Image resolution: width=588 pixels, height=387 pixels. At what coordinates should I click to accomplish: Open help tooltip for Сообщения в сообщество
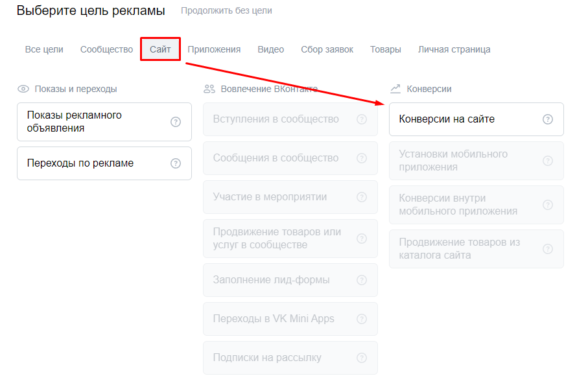[x=362, y=158]
